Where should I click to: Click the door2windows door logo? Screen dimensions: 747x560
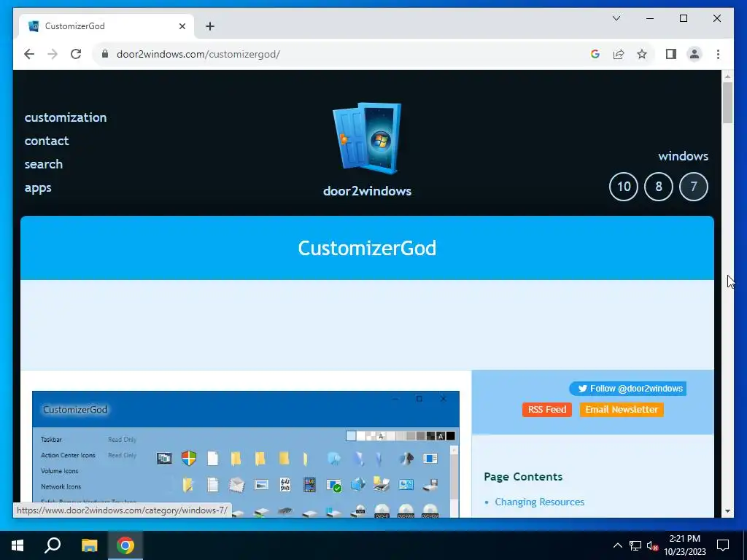367,139
